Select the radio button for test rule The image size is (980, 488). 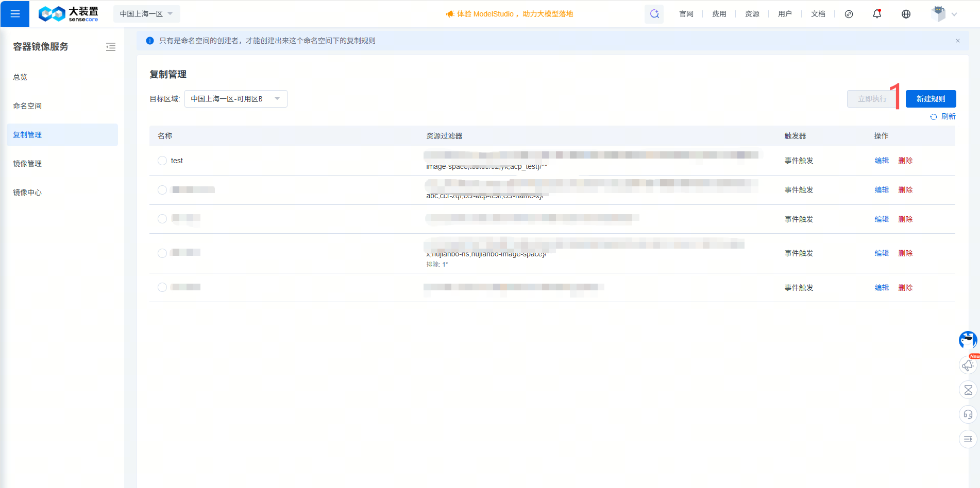[162, 161]
